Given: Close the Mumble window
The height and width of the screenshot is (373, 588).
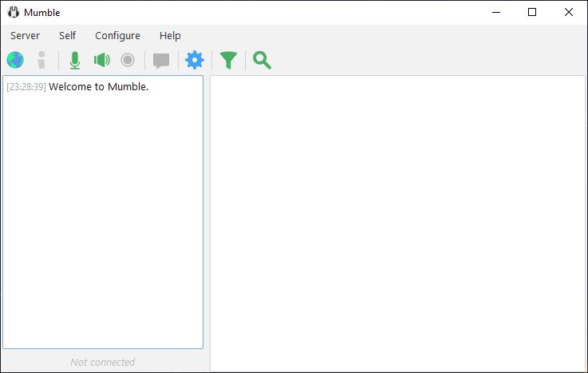Looking at the screenshot, I should point(569,13).
